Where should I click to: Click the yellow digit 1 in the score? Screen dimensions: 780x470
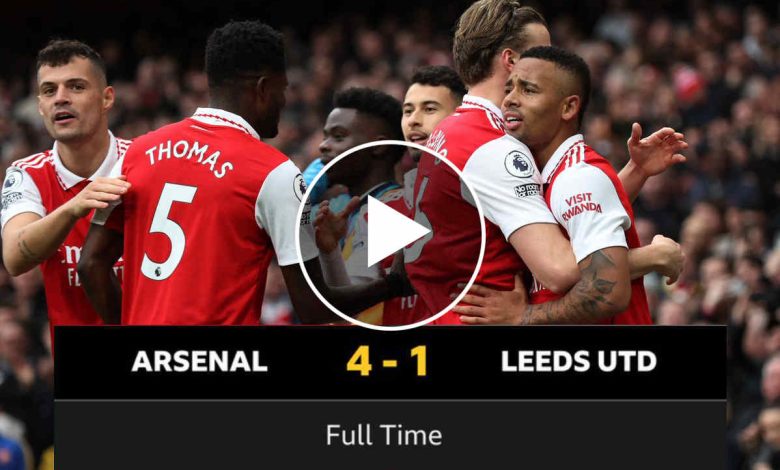pos(418,361)
